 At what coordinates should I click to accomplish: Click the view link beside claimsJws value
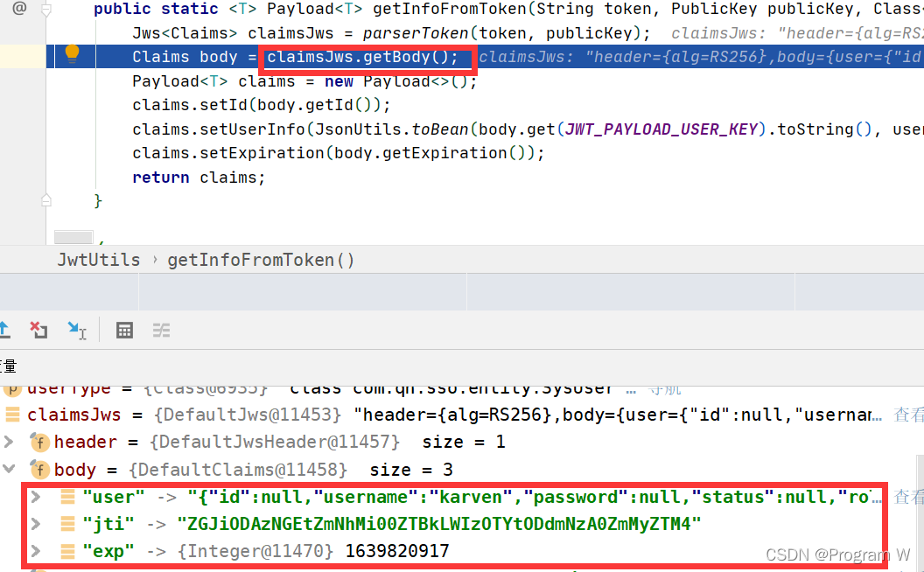click(908, 415)
